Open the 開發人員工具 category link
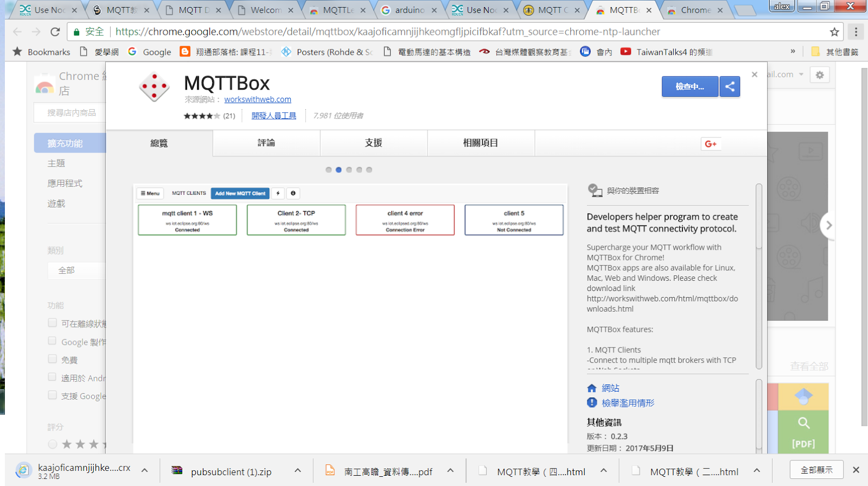This screenshot has width=868, height=486. pos(274,116)
